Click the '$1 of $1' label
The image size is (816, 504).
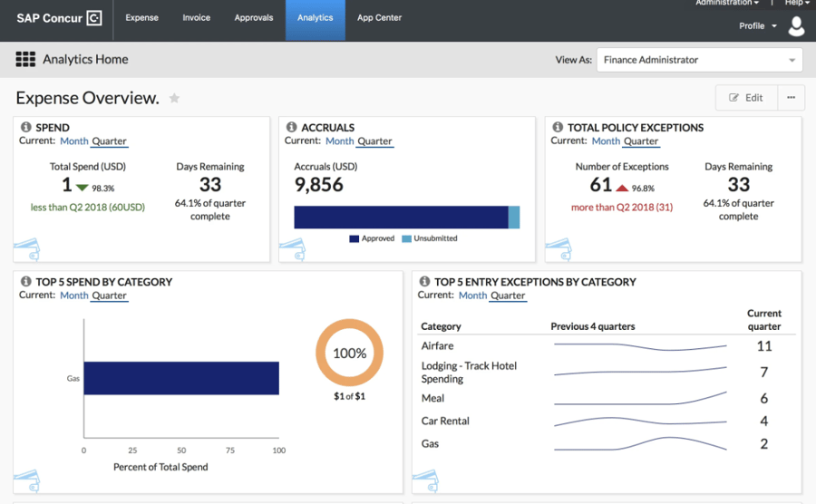pyautogui.click(x=349, y=396)
